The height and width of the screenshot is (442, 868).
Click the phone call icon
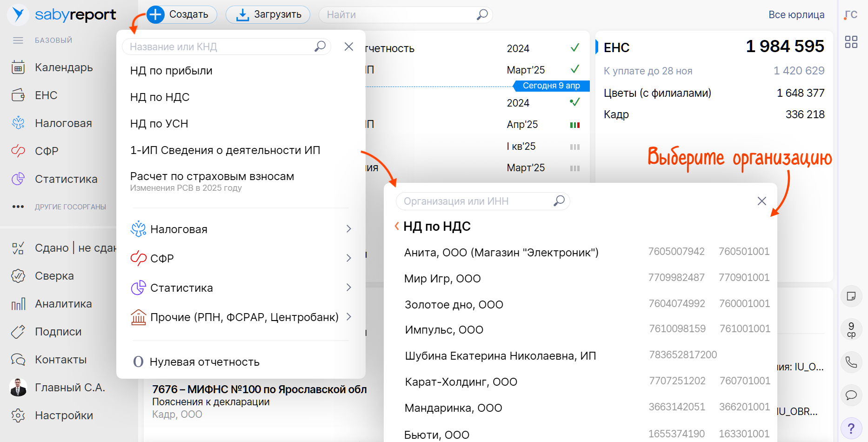pyautogui.click(x=851, y=362)
